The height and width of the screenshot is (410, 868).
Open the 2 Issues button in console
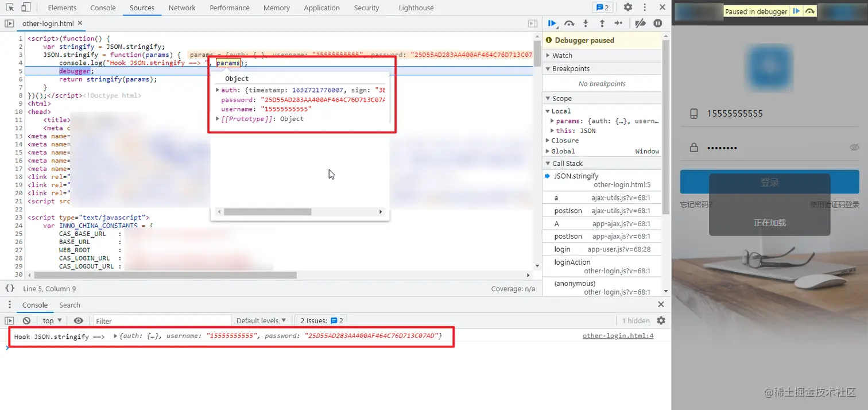(x=321, y=320)
